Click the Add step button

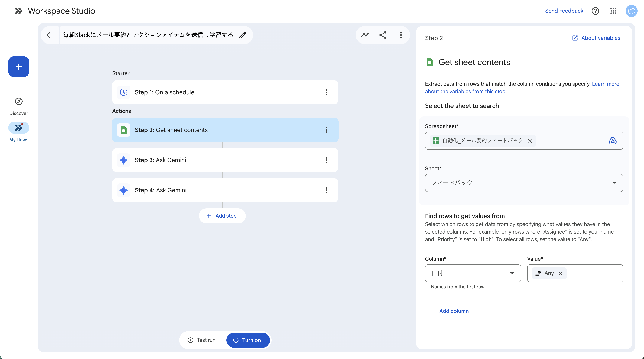pyautogui.click(x=222, y=216)
